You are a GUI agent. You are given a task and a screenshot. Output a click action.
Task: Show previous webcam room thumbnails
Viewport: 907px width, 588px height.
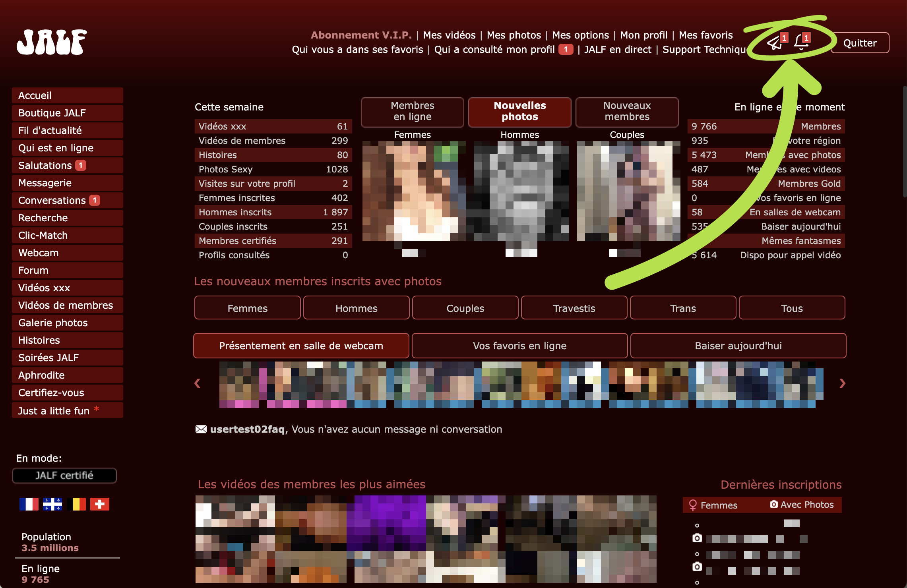[x=198, y=383]
